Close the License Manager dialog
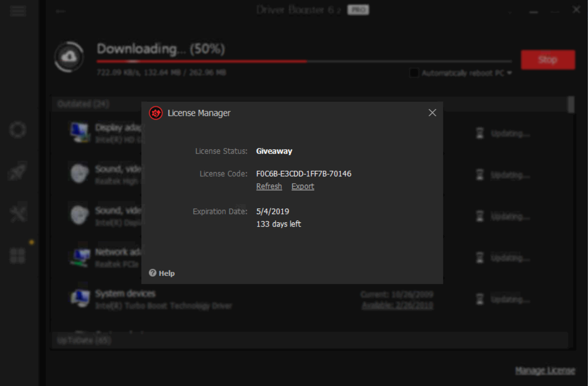 [432, 113]
